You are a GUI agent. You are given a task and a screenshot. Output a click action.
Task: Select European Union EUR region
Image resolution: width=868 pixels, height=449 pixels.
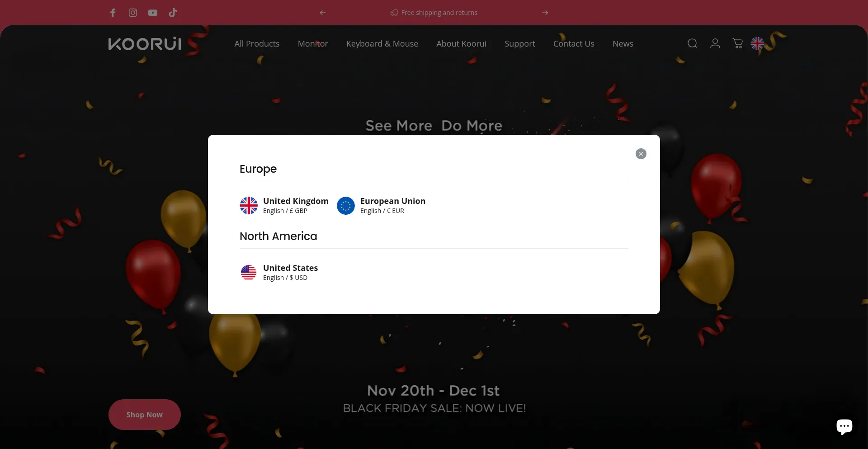381,205
